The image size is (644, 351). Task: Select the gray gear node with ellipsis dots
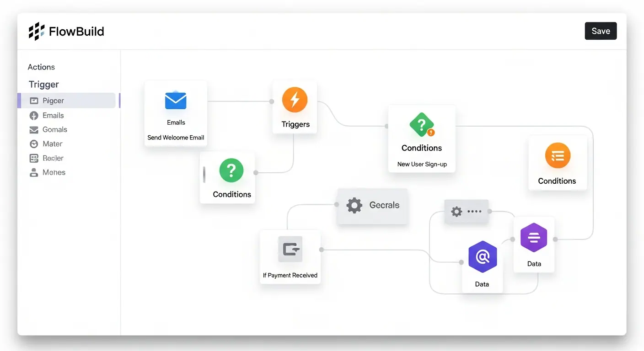pyautogui.click(x=467, y=211)
